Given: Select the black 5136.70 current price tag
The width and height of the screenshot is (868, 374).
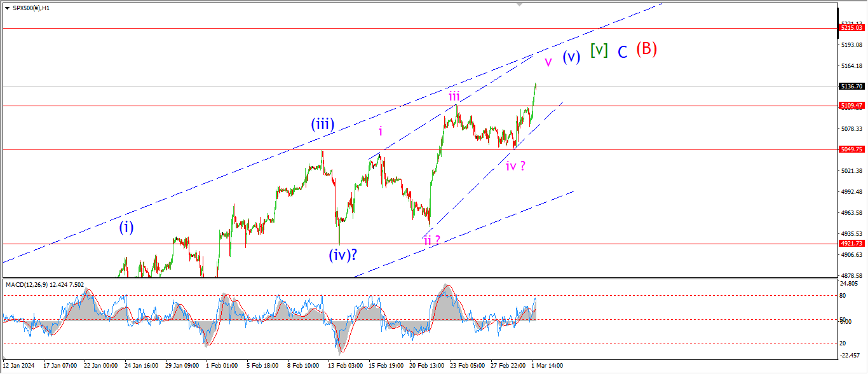Looking at the screenshot, I should (x=851, y=86).
